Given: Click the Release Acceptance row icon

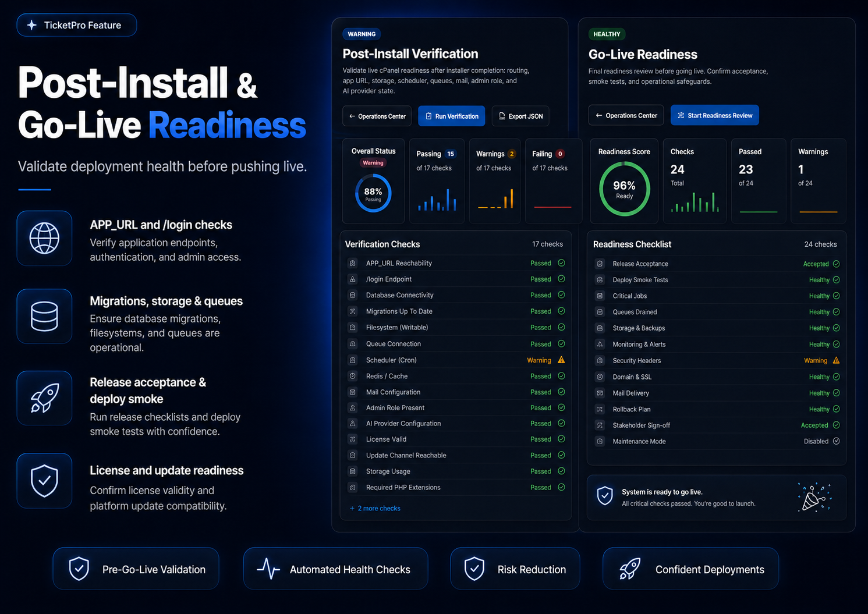Looking at the screenshot, I should (600, 264).
